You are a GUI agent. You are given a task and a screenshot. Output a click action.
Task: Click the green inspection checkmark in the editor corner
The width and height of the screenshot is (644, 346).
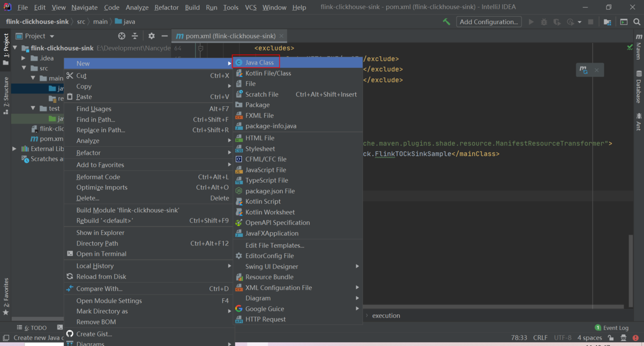click(630, 48)
